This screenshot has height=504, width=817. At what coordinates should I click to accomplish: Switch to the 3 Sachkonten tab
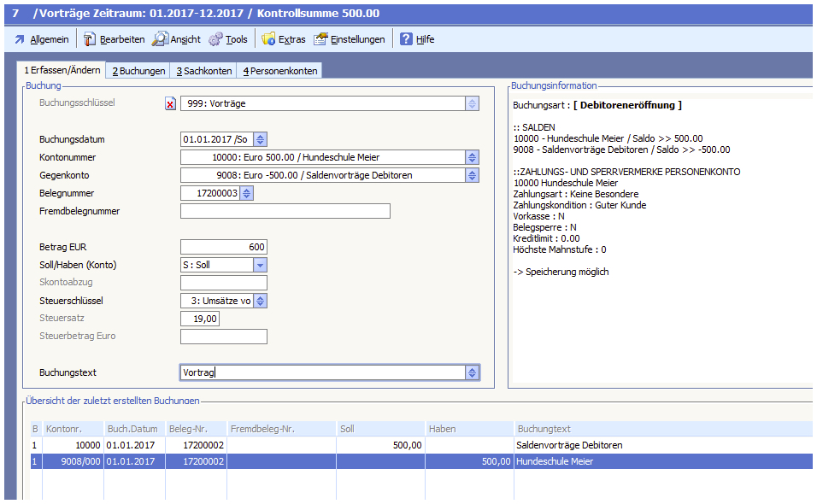point(203,71)
